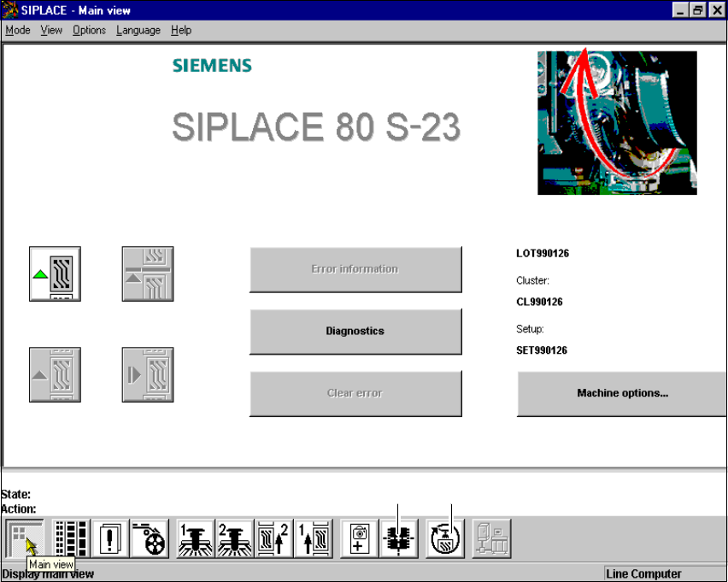Select placement head 1 icon
The height and width of the screenshot is (582, 728).
pyautogui.click(x=196, y=538)
